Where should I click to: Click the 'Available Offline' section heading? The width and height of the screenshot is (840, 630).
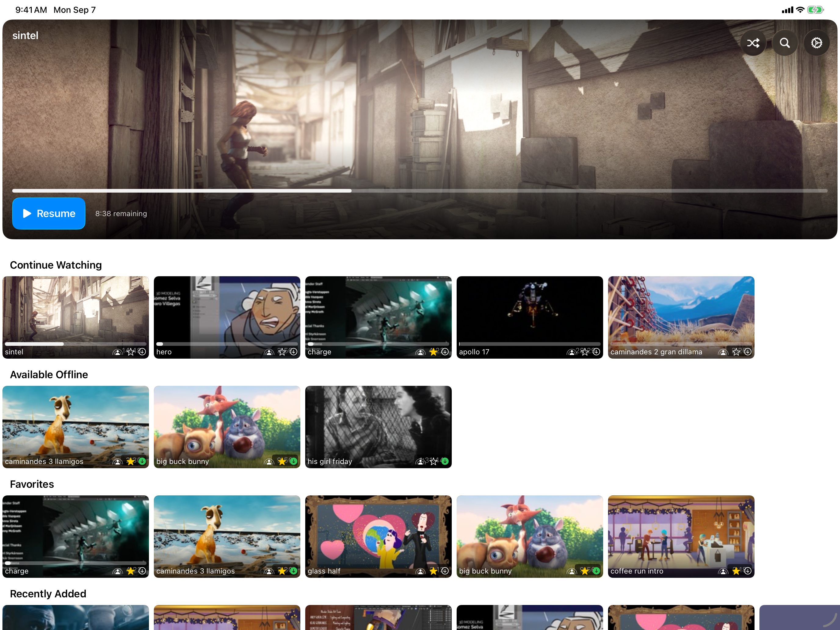pos(49,375)
